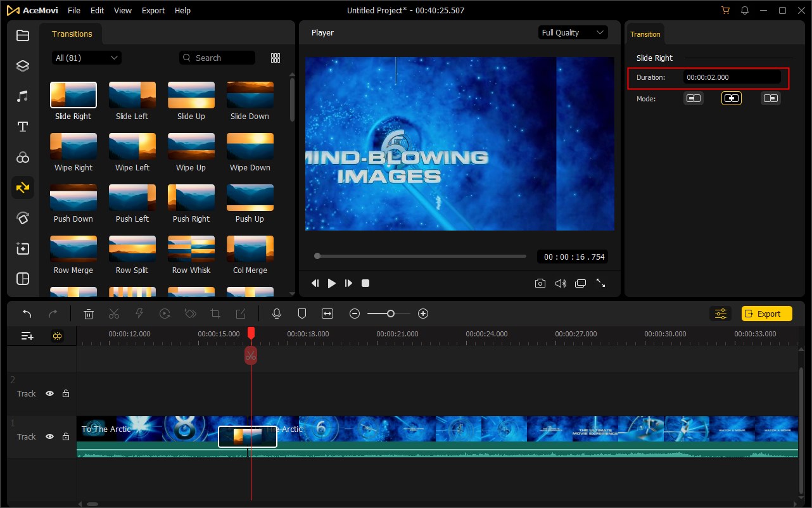Open the add track dropdown menu
812x508 pixels.
point(27,336)
